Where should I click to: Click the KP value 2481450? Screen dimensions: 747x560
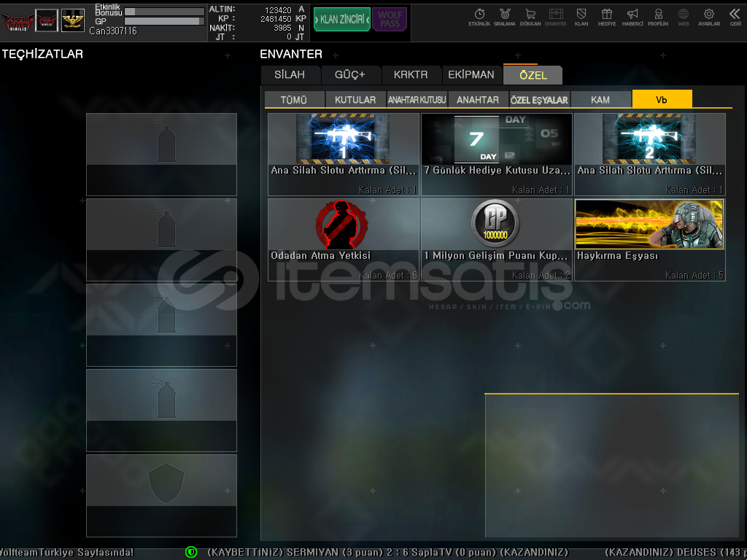(276, 19)
